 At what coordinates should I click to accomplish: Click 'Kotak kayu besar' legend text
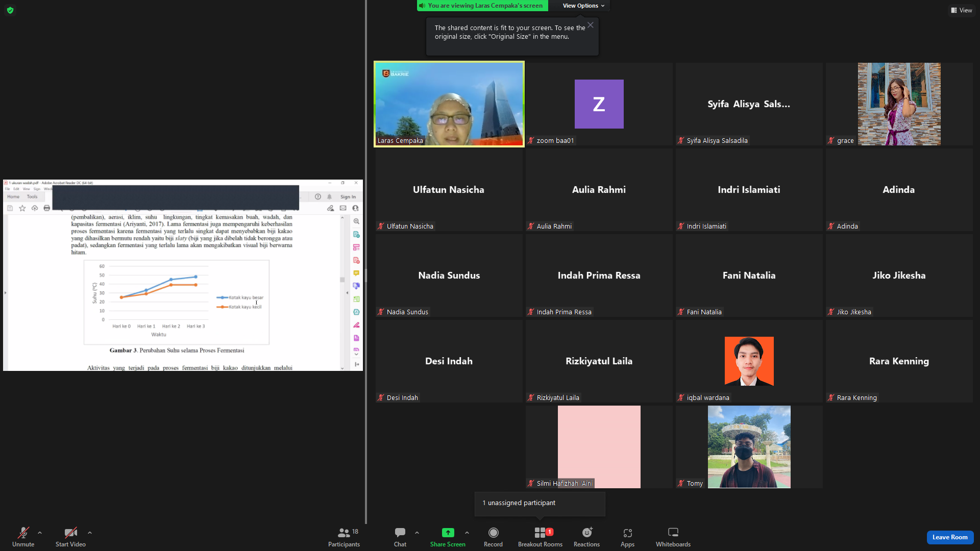click(246, 297)
